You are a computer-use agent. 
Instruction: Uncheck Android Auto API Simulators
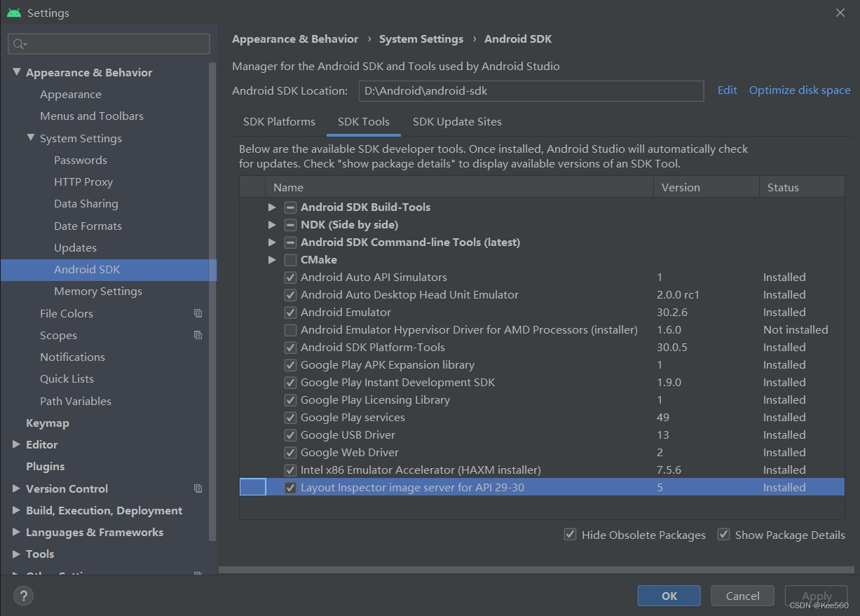[290, 278]
